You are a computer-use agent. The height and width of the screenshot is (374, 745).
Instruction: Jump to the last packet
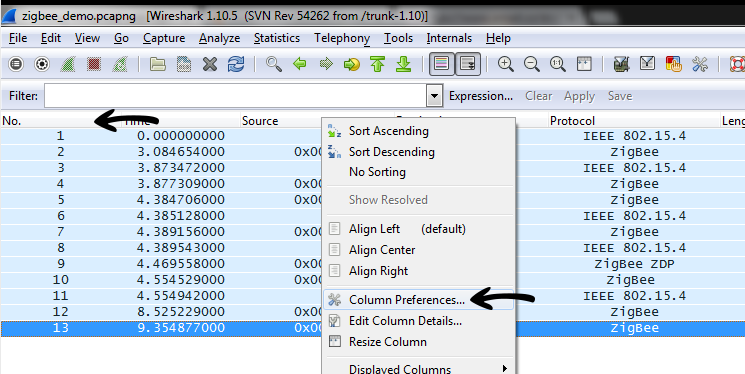coord(403,64)
